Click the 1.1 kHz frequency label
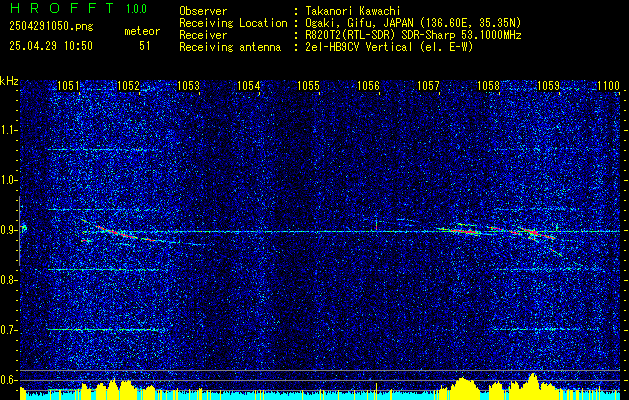The width and height of the screenshot is (629, 400). tap(9, 130)
